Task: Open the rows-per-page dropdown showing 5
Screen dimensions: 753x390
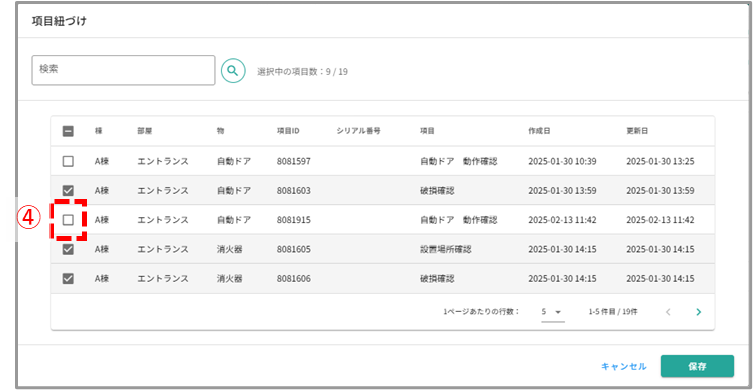Action: click(552, 312)
